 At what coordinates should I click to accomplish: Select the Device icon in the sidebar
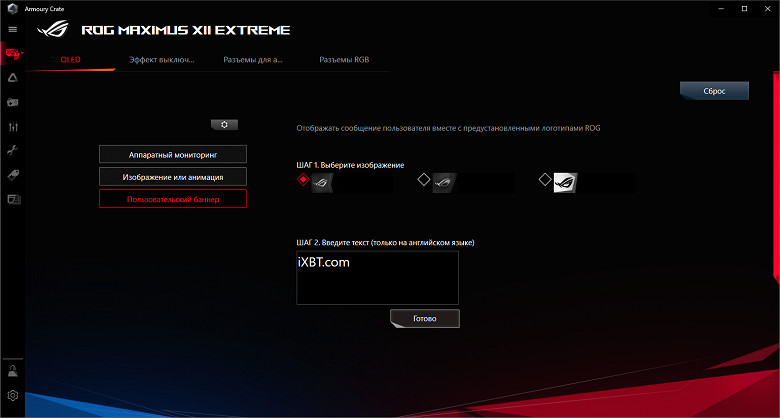[13, 53]
